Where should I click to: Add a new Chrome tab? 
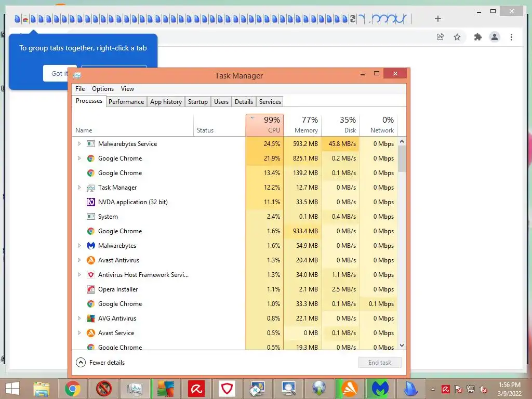click(437, 19)
